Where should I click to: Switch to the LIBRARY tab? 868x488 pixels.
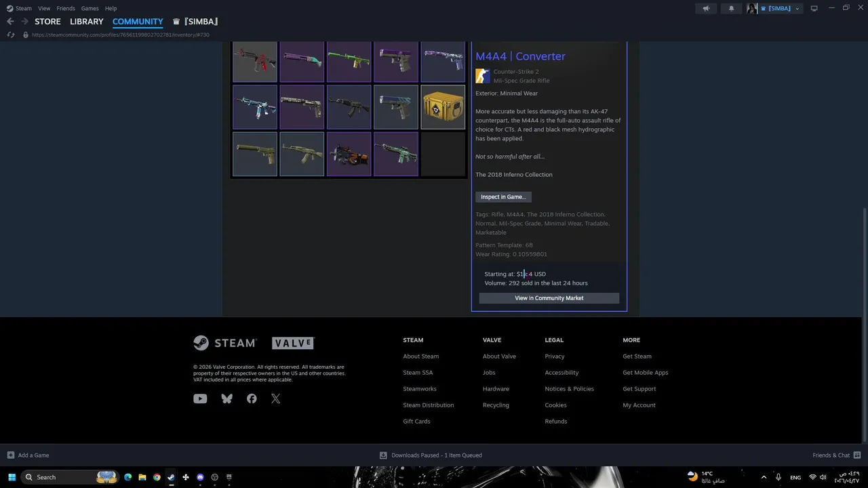click(87, 22)
